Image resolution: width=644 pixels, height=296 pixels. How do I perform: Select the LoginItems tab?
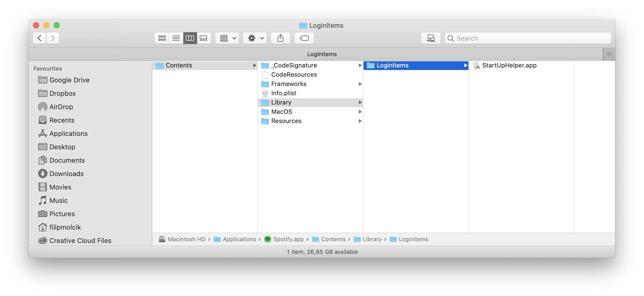click(x=322, y=54)
